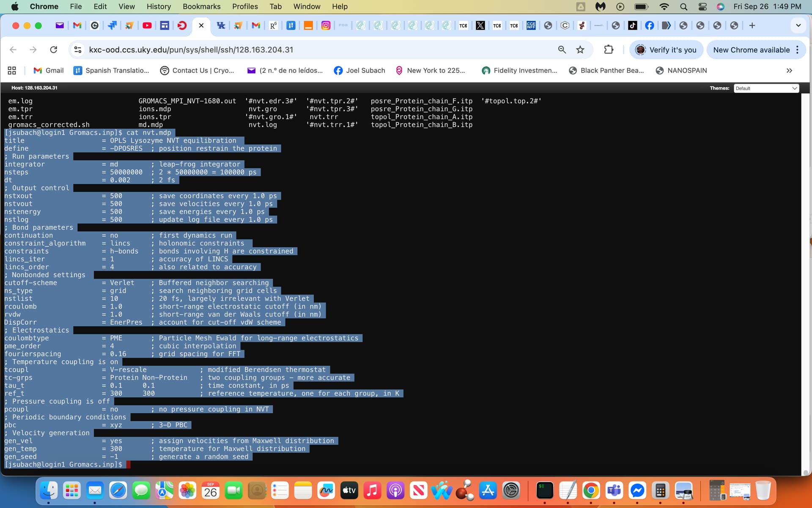This screenshot has height=508, width=812.
Task: Click the zoom magnifier in the address bar
Action: [x=562, y=50]
